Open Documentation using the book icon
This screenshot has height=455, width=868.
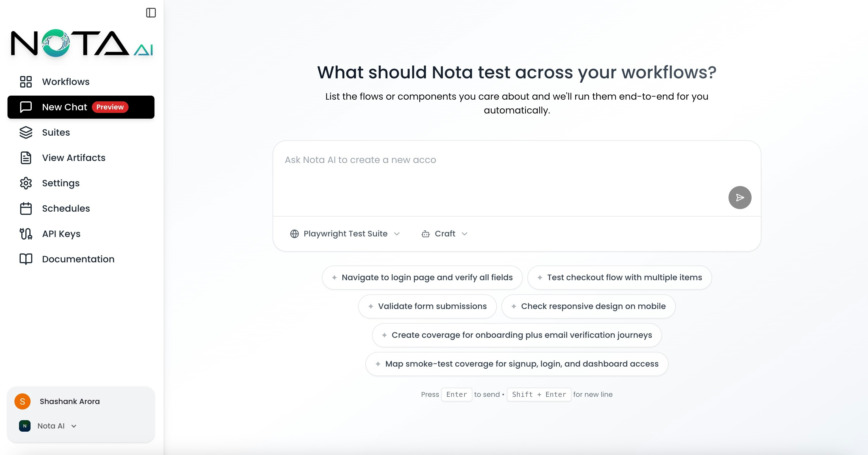coord(26,259)
